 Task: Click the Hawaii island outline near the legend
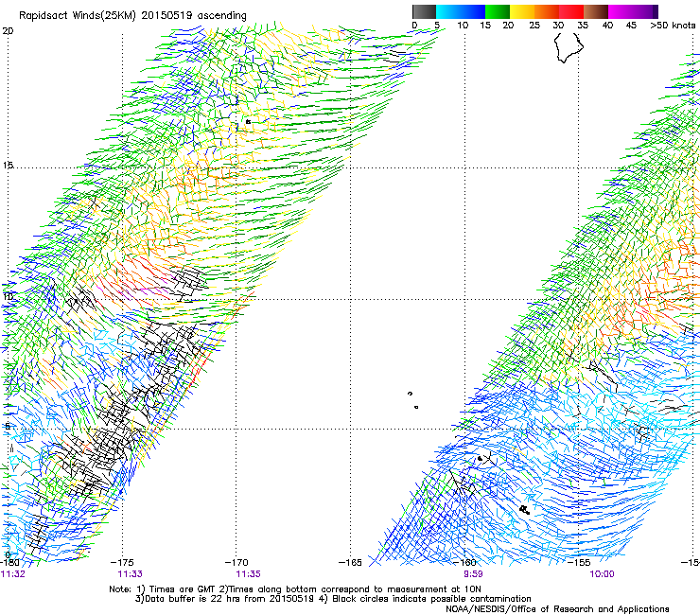click(x=569, y=48)
